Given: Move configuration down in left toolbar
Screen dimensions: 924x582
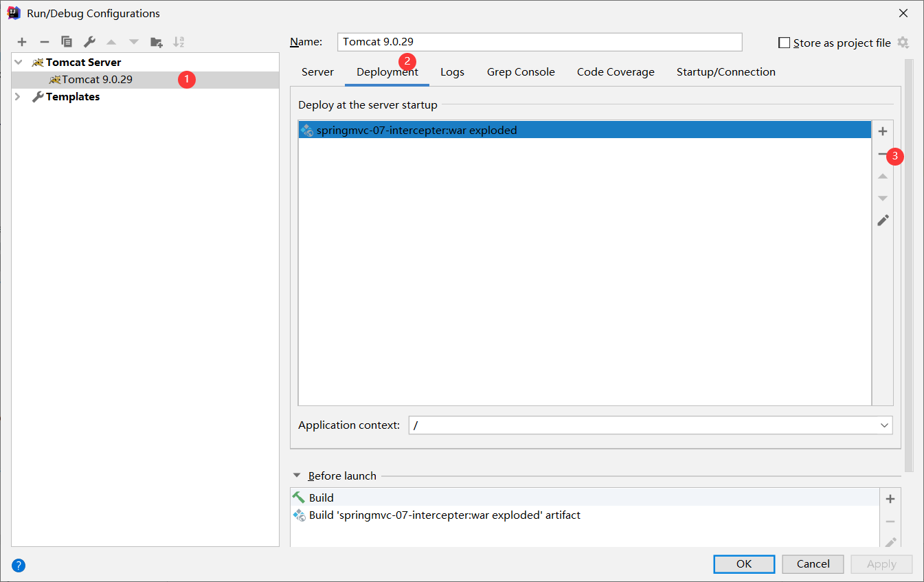Looking at the screenshot, I should tap(134, 43).
